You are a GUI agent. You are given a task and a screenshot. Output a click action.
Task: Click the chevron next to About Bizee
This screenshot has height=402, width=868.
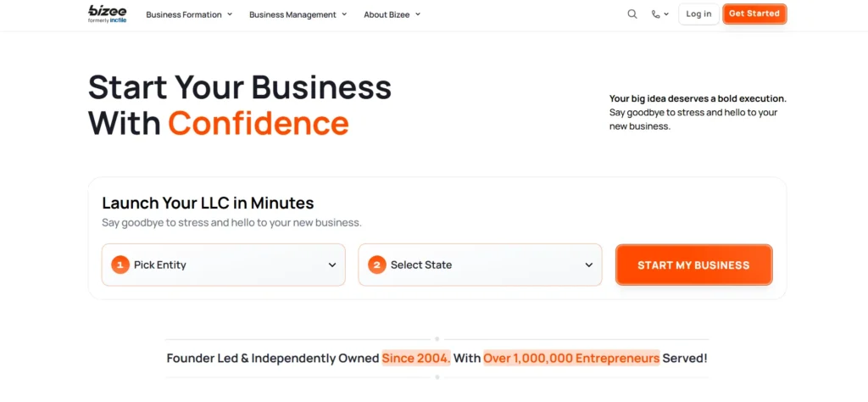click(x=418, y=14)
